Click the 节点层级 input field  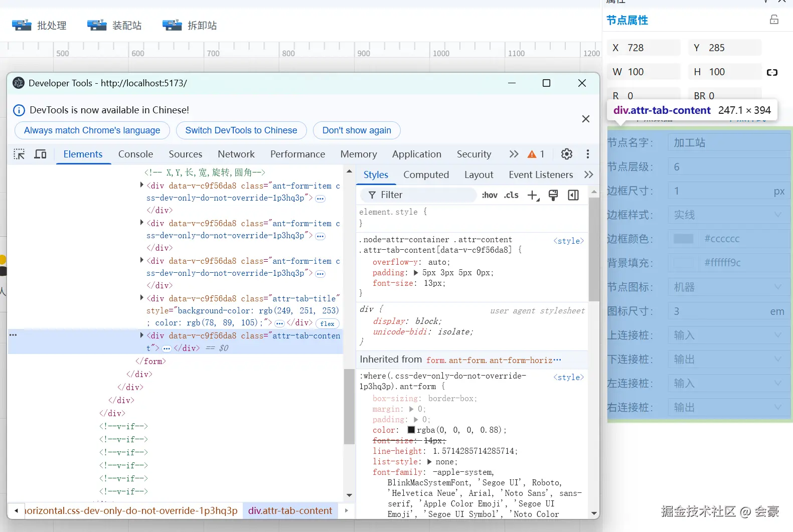[x=728, y=166]
